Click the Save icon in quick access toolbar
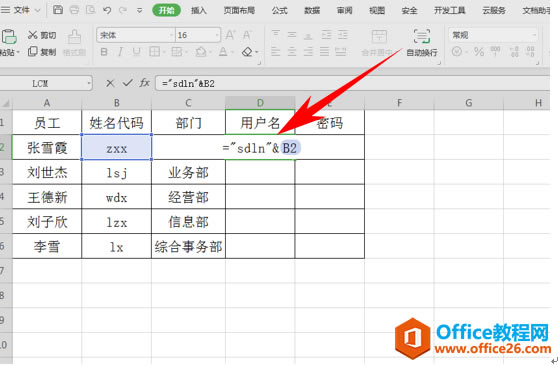 coord(58,10)
